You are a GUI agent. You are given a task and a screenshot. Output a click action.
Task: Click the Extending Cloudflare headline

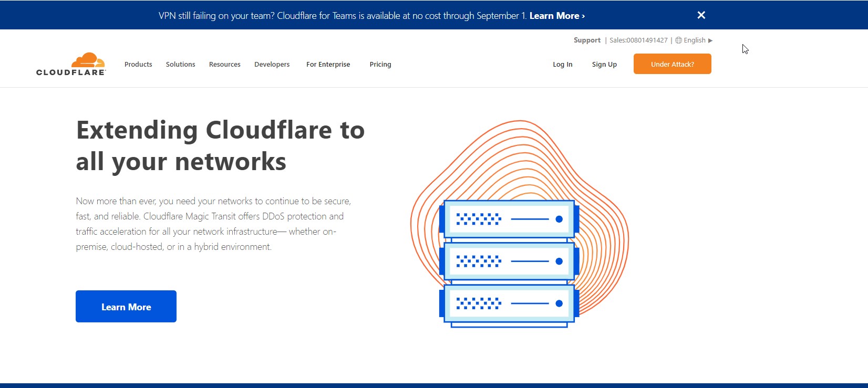tap(220, 145)
